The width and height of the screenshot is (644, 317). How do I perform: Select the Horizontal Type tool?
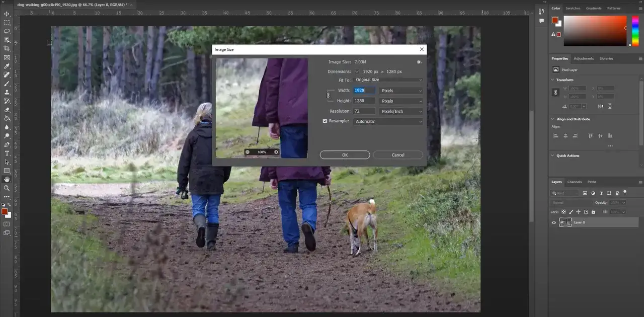(7, 153)
